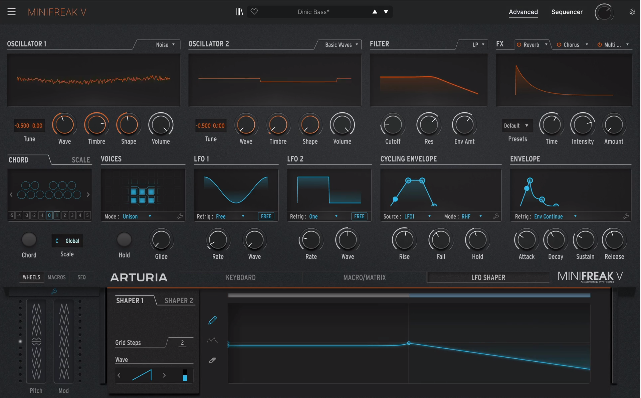Screen dimensions: 641x398
Task: Toggle Multi FX slot power on/off
Action: point(600,45)
